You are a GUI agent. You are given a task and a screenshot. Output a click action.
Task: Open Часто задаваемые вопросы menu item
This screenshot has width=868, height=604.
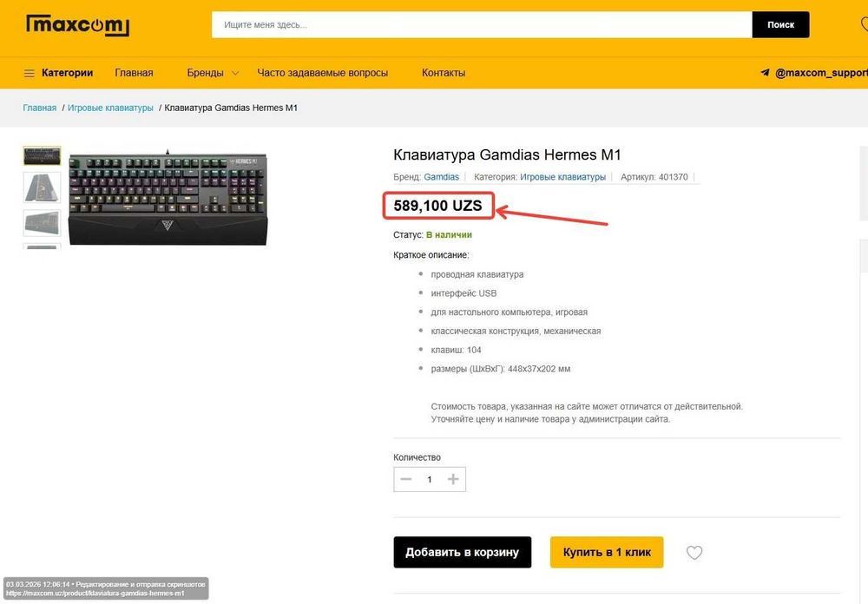(x=322, y=73)
